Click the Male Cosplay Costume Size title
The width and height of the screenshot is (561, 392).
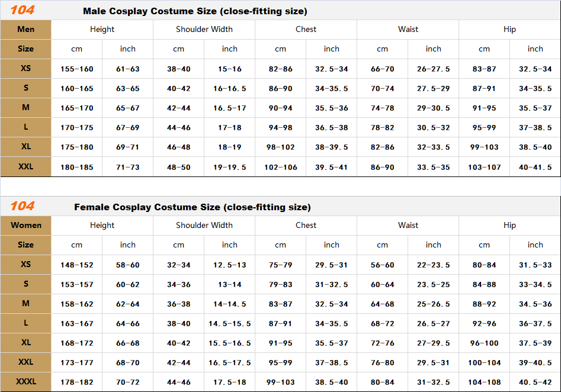pos(195,11)
